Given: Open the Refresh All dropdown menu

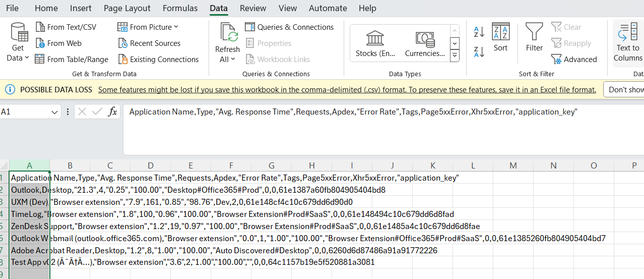Looking at the screenshot, I should click(227, 60).
